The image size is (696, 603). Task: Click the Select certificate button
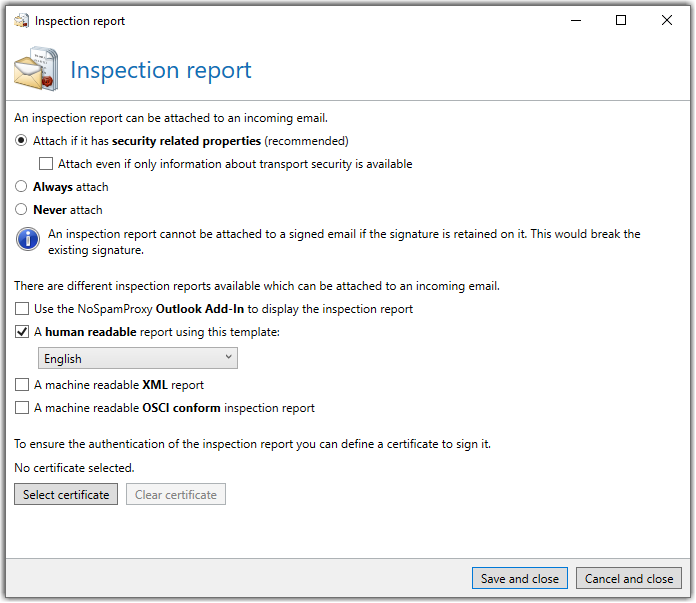point(66,495)
